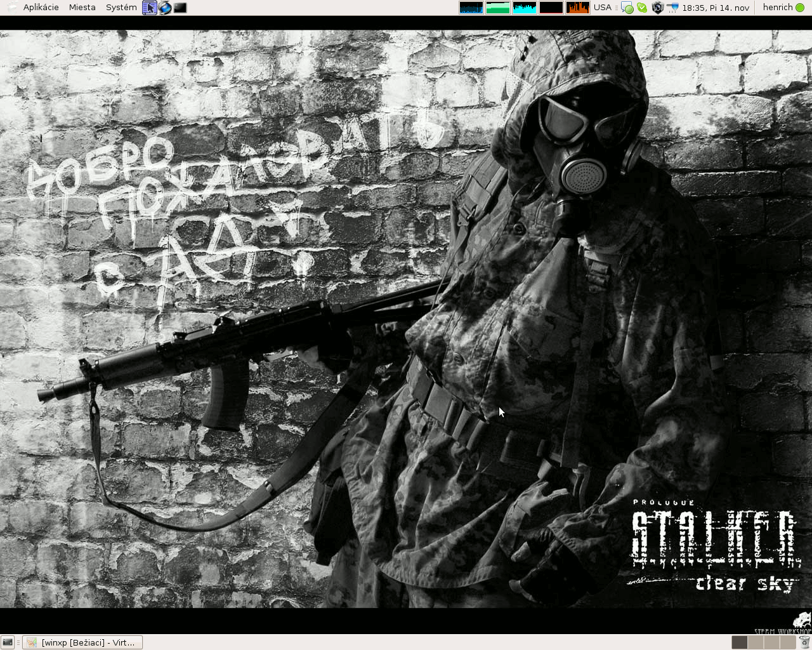Click the green presence status dot beside henrich

click(x=799, y=8)
